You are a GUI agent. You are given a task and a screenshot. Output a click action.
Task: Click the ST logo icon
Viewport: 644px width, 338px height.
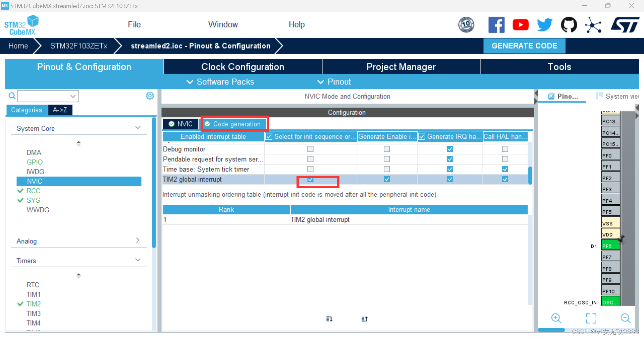[625, 25]
